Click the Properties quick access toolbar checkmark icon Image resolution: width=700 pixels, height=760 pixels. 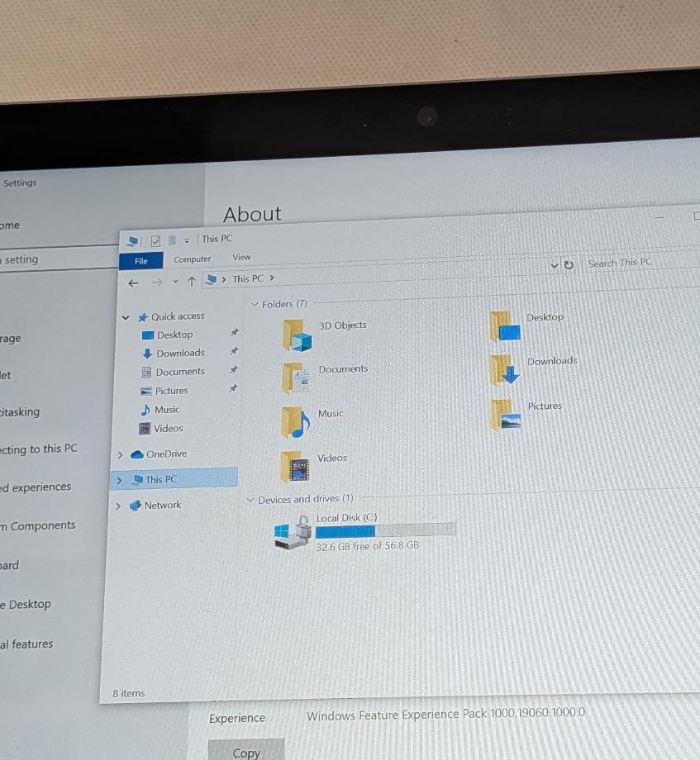[155, 241]
